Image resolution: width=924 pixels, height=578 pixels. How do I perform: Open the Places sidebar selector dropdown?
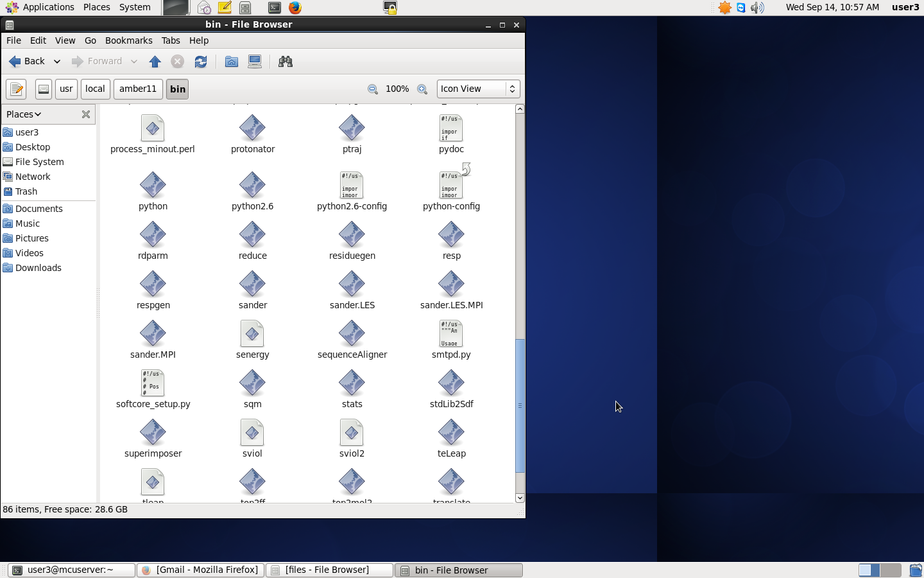click(24, 114)
